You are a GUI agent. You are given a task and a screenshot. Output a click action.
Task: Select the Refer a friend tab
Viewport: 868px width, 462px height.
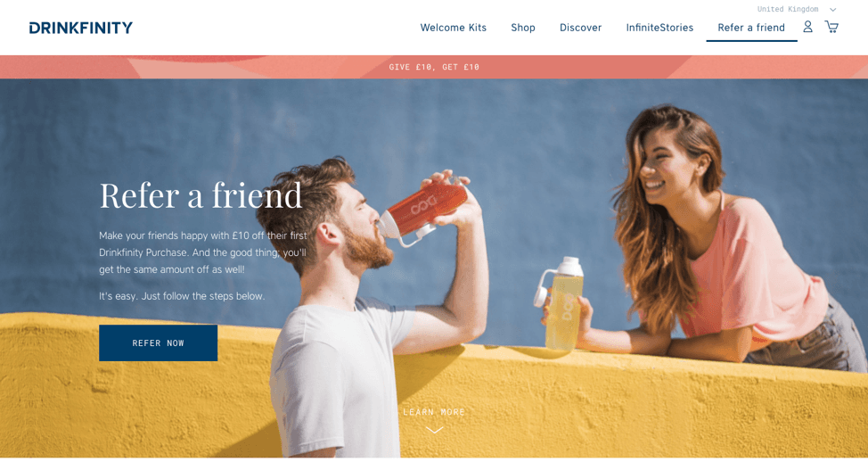coord(751,28)
